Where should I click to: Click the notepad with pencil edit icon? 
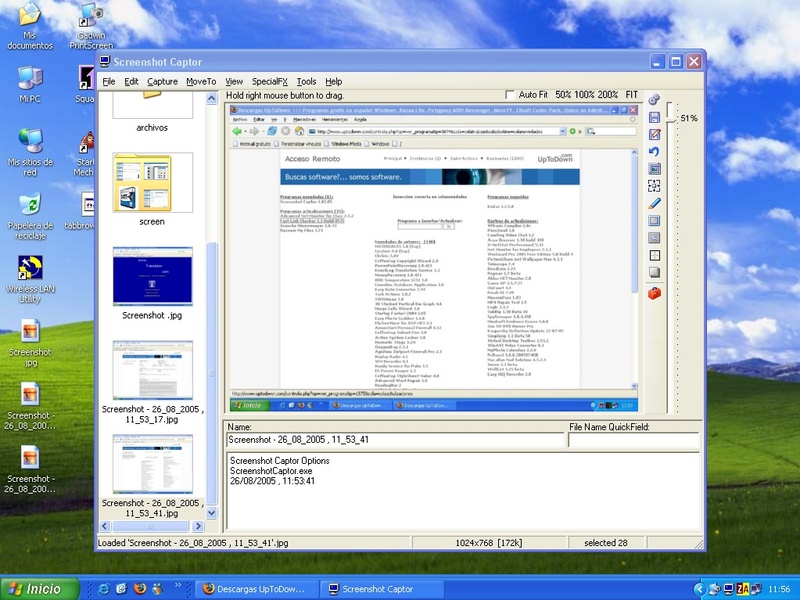click(x=654, y=134)
